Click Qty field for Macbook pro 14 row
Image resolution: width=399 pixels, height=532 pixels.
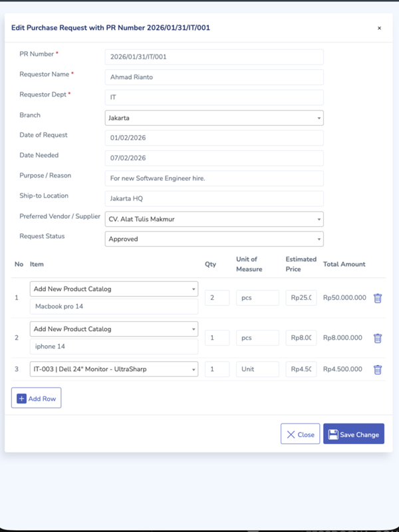[217, 297]
